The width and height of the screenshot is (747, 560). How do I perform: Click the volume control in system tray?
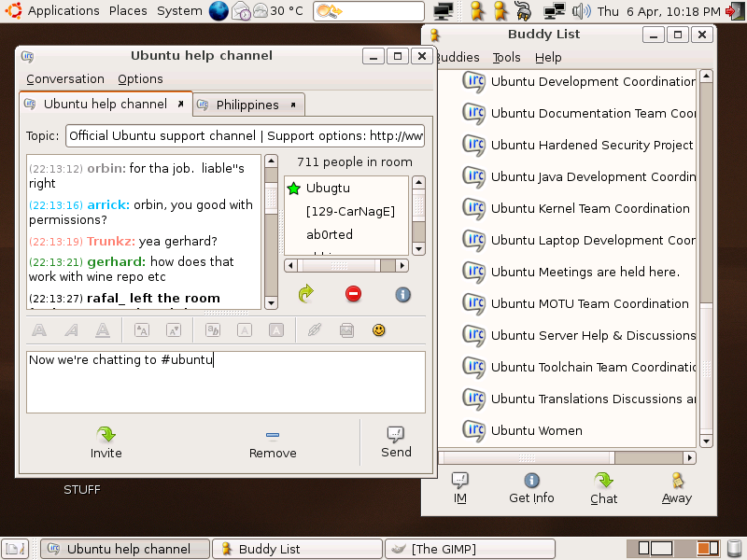582,11
